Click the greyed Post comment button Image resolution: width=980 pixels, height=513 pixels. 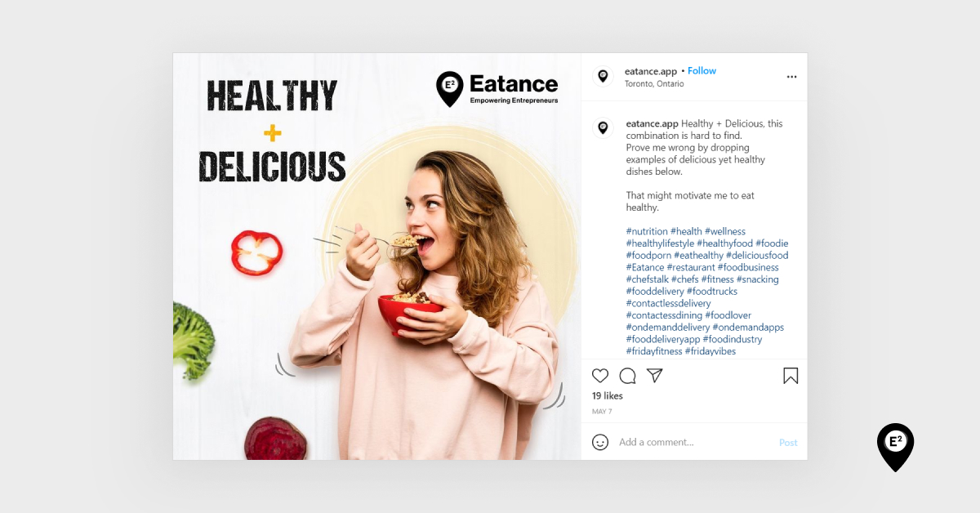coord(788,443)
